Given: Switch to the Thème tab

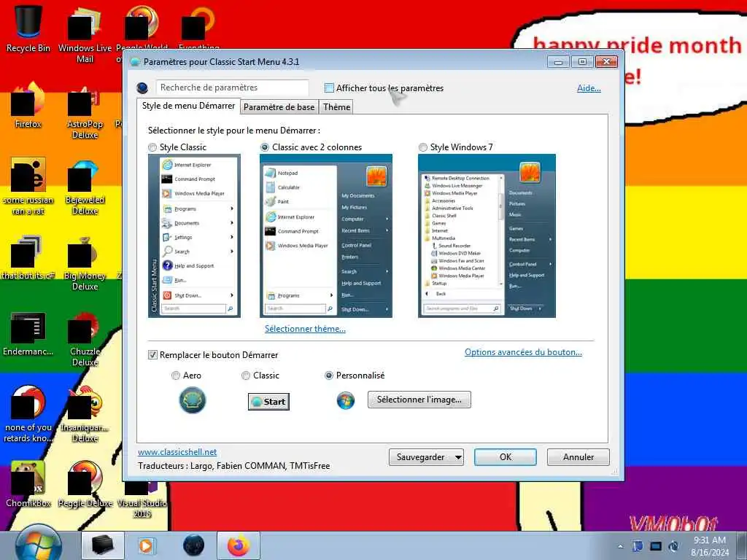Looking at the screenshot, I should (336, 107).
